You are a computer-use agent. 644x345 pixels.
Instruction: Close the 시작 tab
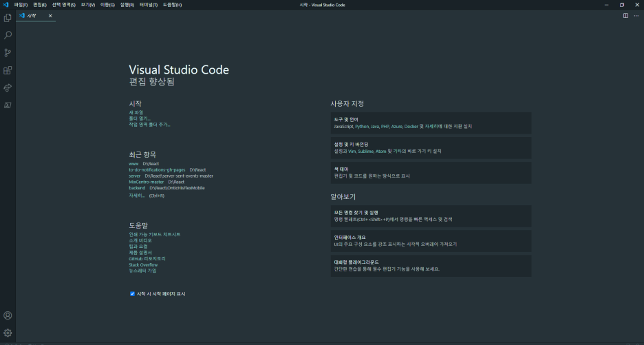point(50,16)
